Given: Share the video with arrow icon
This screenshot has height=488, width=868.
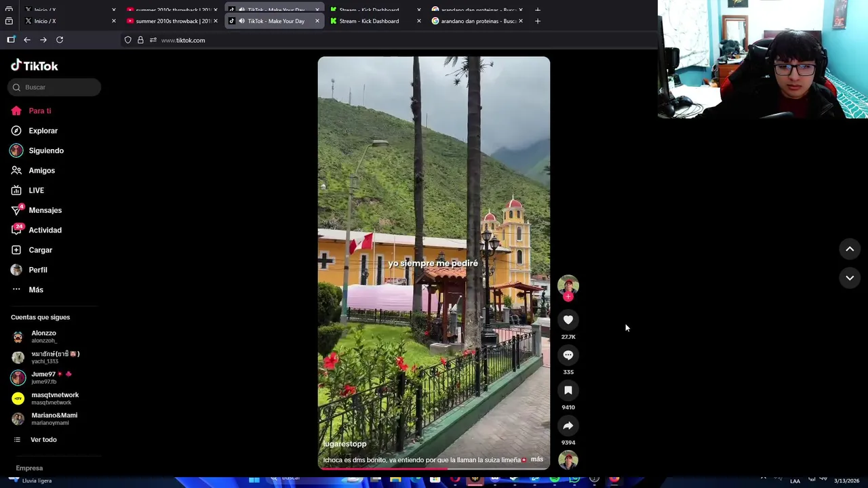Looking at the screenshot, I should [568, 426].
